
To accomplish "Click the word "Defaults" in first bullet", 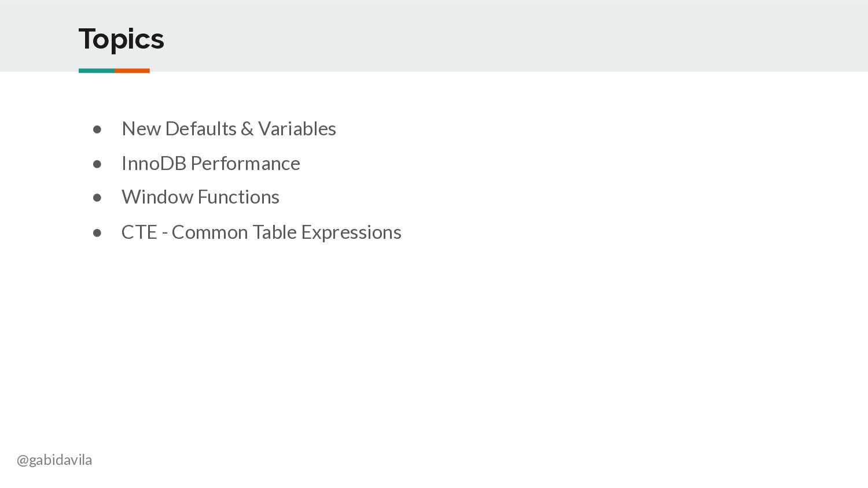I will coord(201,128).
